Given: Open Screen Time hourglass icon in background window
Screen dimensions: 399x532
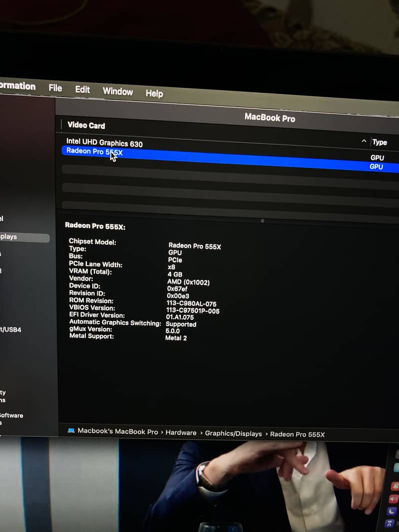Looking at the screenshot, I should pyautogui.click(x=391, y=524).
